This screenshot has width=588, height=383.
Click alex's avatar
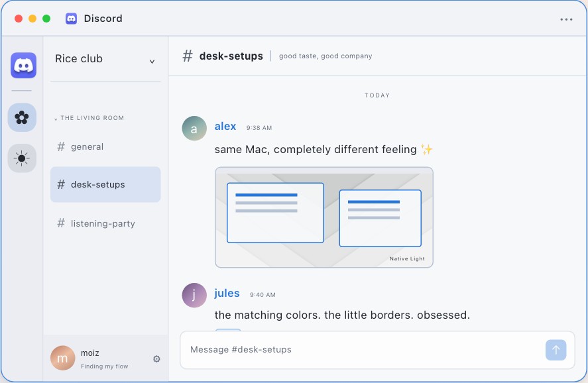point(194,128)
